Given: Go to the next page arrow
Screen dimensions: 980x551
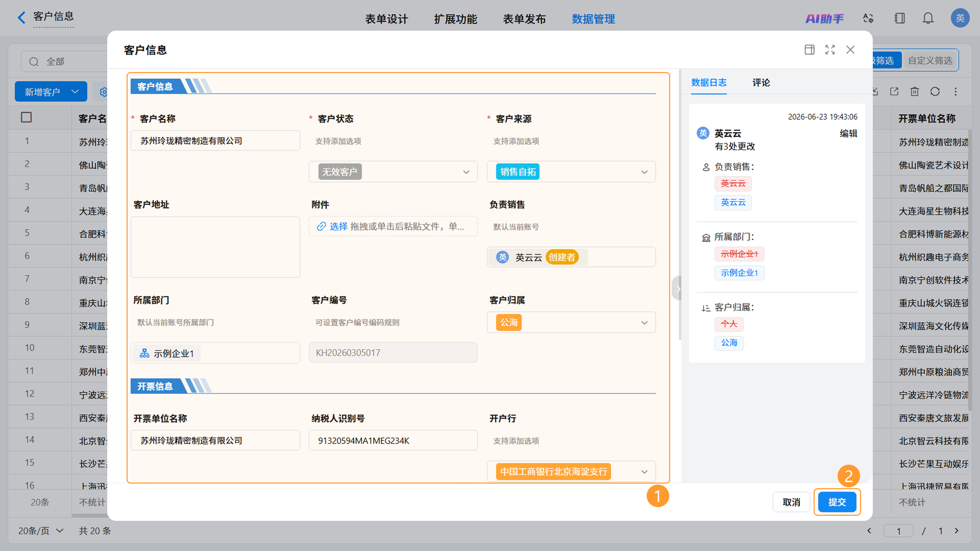Looking at the screenshot, I should tap(957, 531).
